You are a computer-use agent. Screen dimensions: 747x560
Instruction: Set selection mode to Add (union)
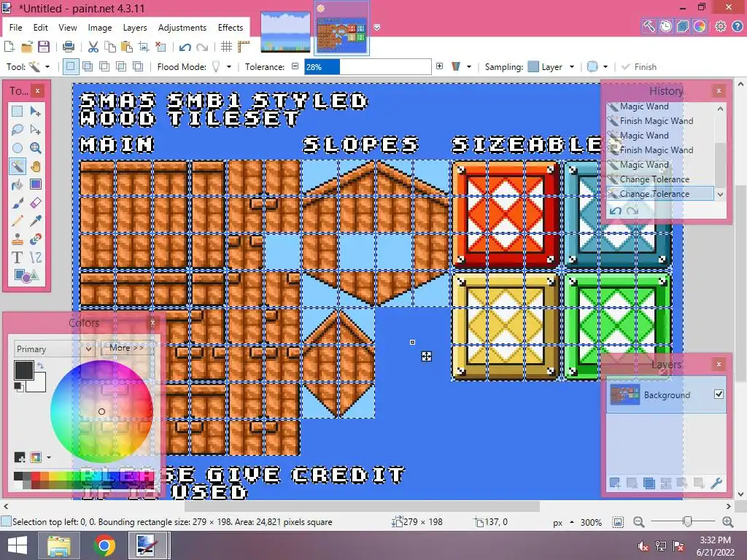[x=88, y=66]
